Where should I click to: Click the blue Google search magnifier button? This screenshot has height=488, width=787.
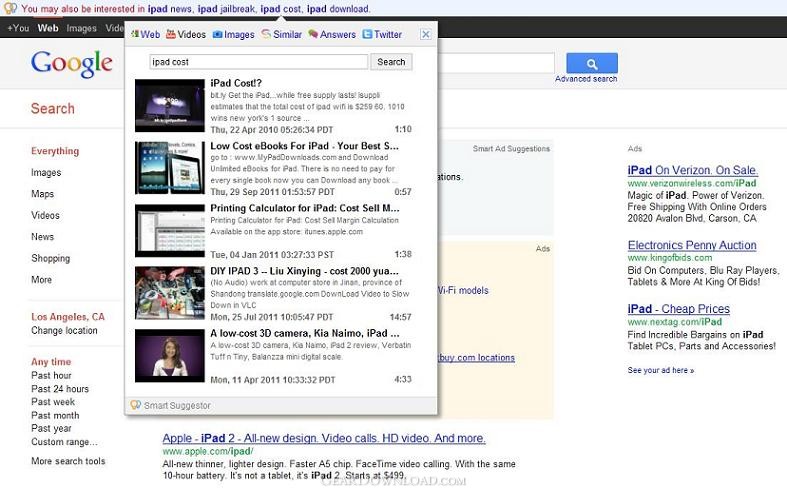pyautogui.click(x=592, y=63)
